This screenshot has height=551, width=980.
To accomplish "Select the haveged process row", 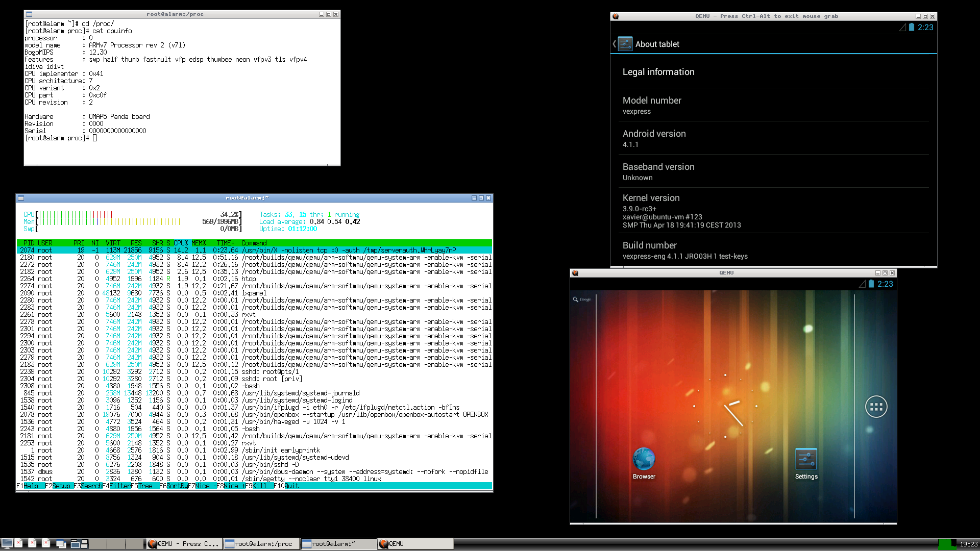I will pos(254,422).
